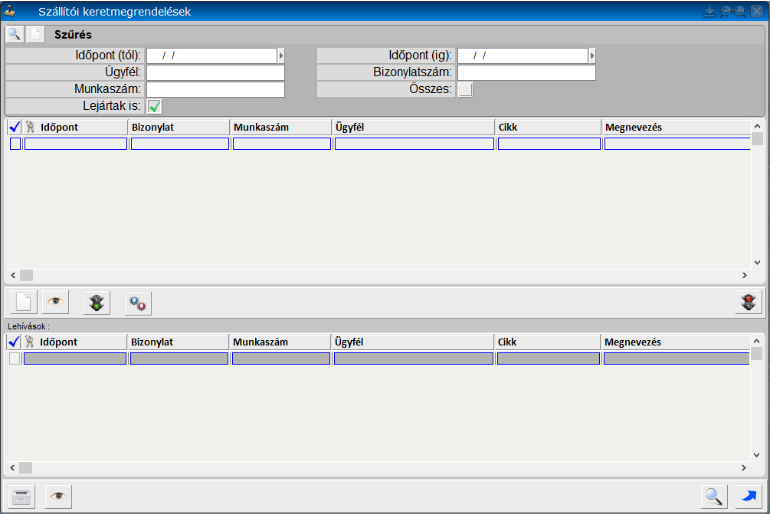This screenshot has height=514, width=770.
Task: Click the Ügyfél column header in the Lehívások grid
Action: (x=412, y=342)
